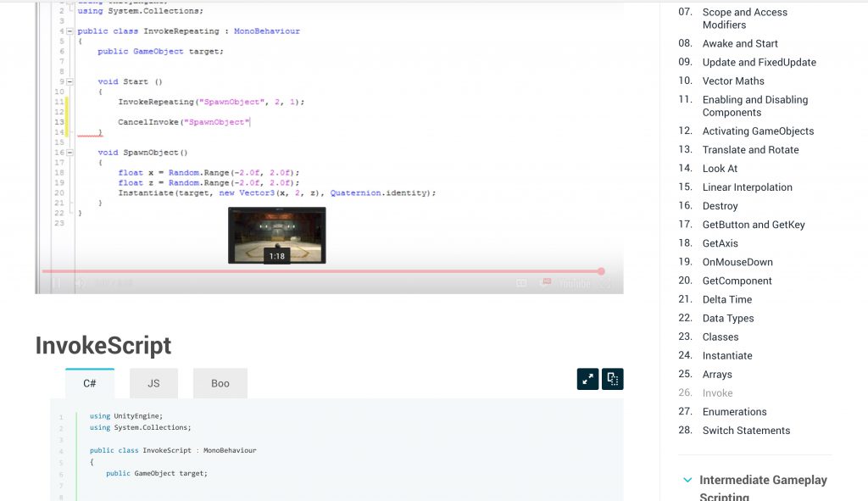Click the CancelInvoke line in the video
This screenshot has width=868, height=501.
(x=184, y=122)
